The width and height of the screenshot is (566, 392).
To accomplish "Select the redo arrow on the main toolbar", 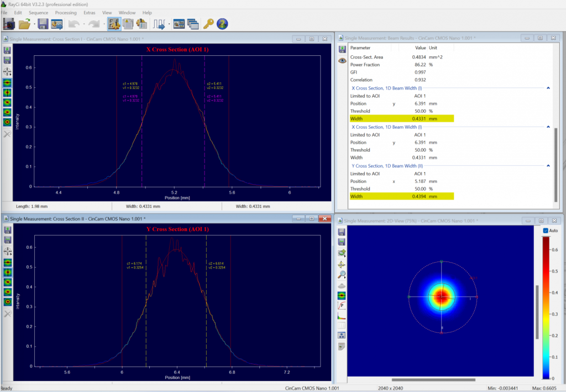I will [x=95, y=24].
